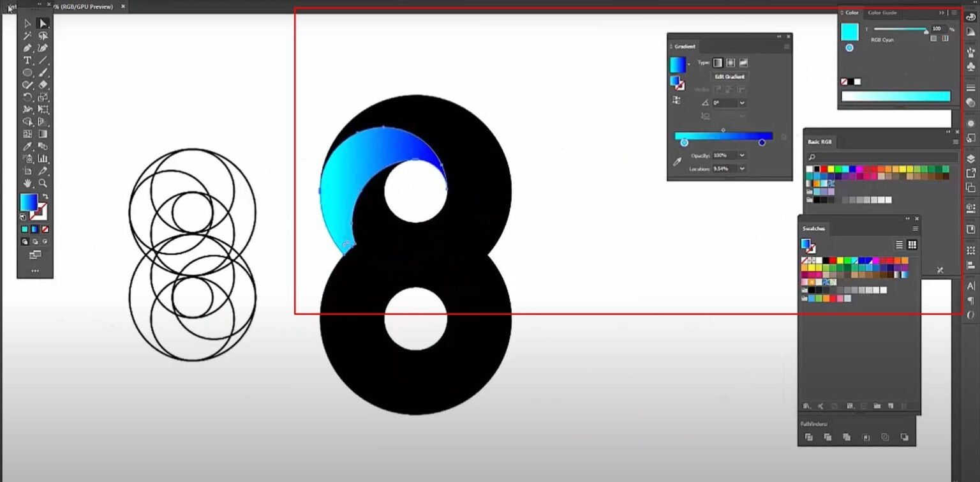Open the Swatch Libraries menu in Swatches panel

pos(806,406)
